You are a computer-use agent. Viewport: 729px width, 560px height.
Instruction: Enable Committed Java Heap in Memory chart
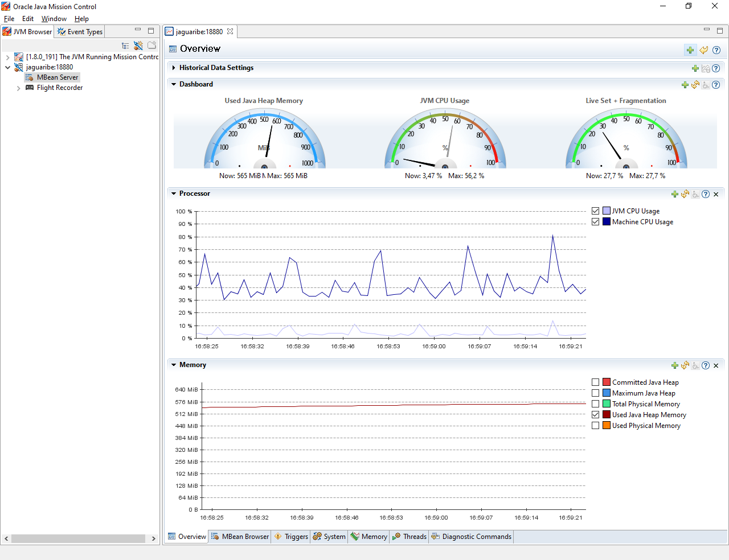[595, 382]
